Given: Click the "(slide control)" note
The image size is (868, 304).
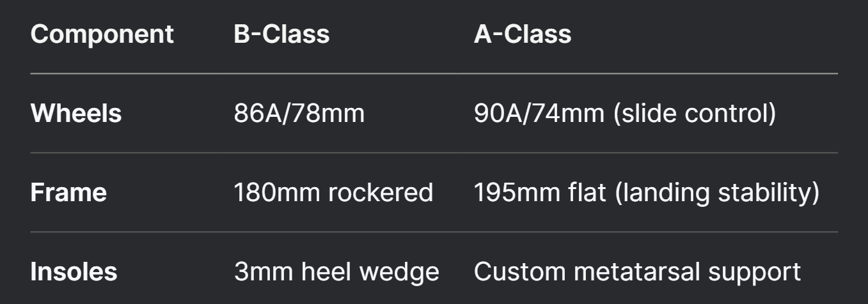Looking at the screenshot, I should (693, 113).
